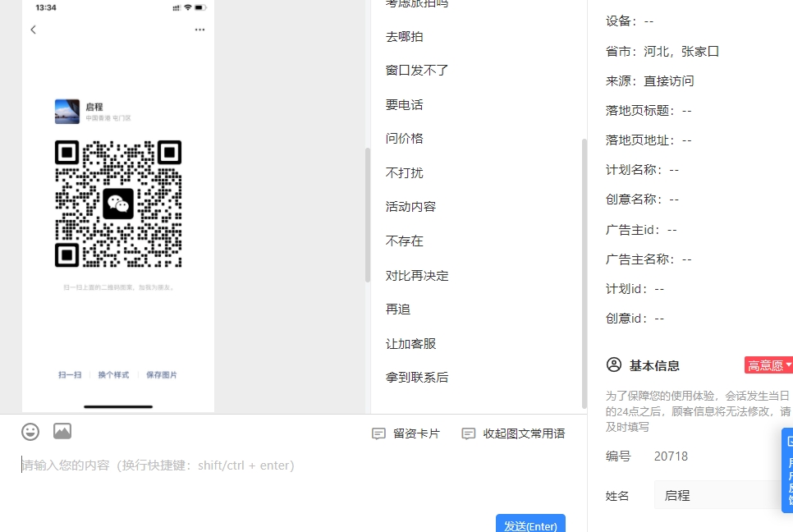The height and width of the screenshot is (532, 793).
Task: Tap 换个样式 link in phone screenshot
Action: click(x=113, y=374)
